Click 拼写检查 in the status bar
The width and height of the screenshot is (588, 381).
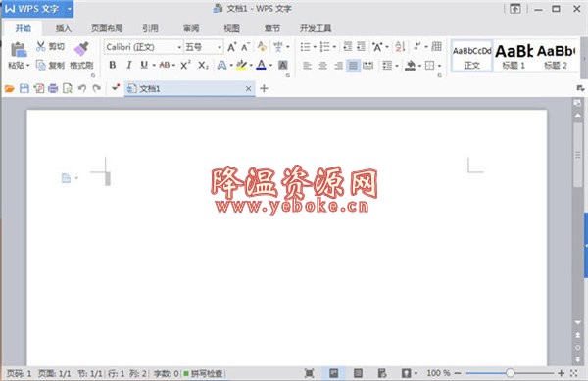coord(204,373)
